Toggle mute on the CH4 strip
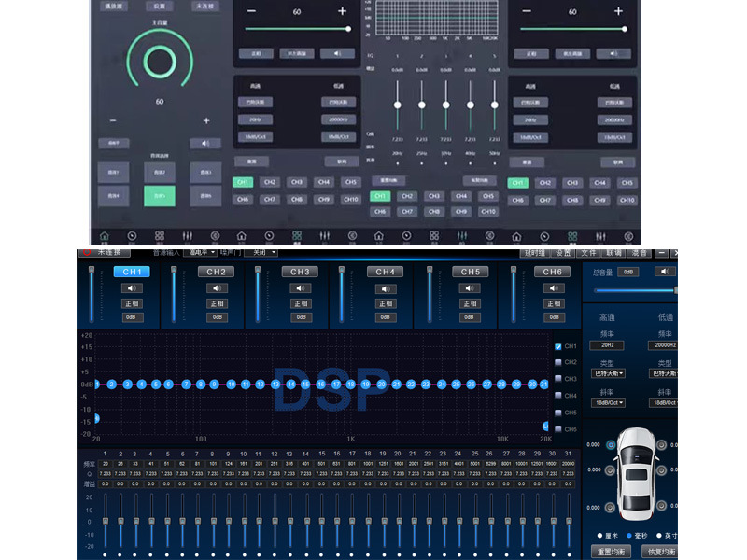The width and height of the screenshot is (747, 560). pos(386,289)
